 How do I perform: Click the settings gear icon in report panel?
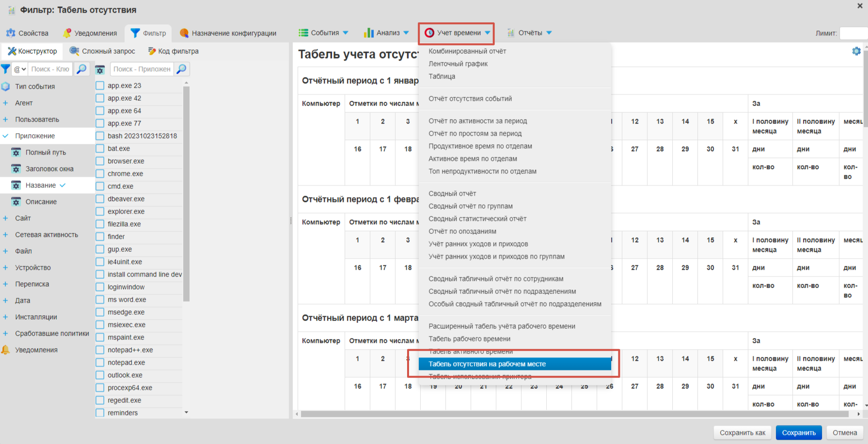tap(856, 51)
